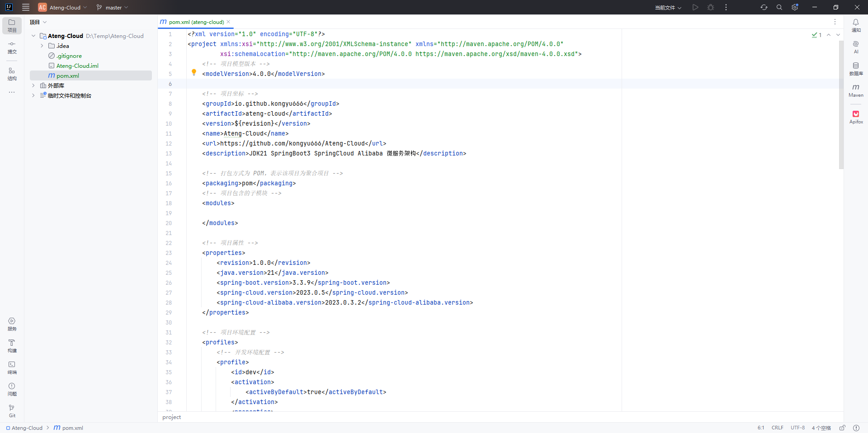Click the editor vertical scrollbar
The height and width of the screenshot is (433, 868).
(x=841, y=104)
